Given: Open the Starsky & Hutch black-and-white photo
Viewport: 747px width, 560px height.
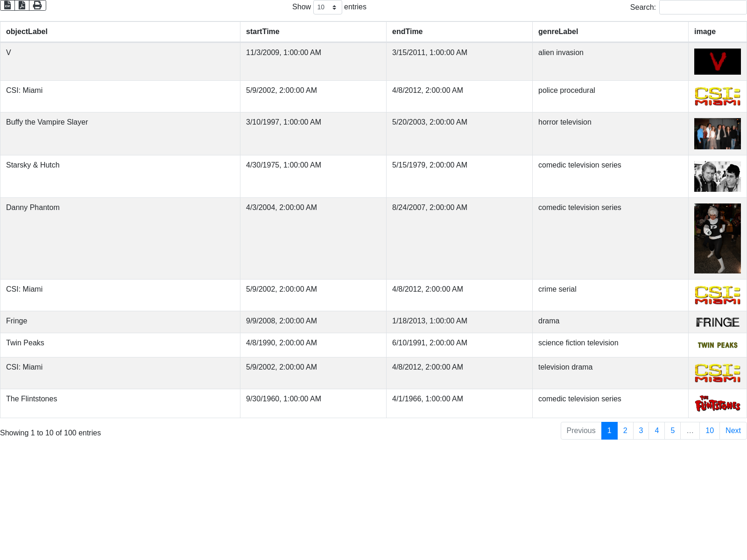Looking at the screenshot, I should tap(717, 176).
